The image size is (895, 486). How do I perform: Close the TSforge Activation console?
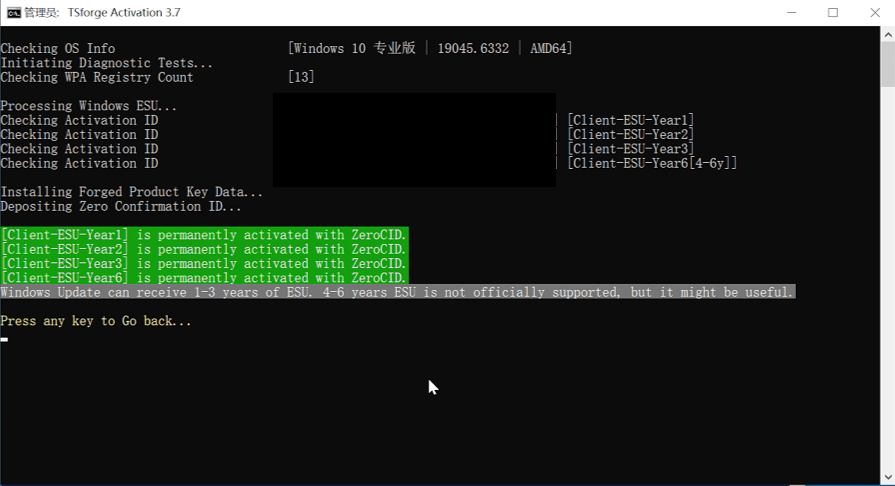pos(874,13)
